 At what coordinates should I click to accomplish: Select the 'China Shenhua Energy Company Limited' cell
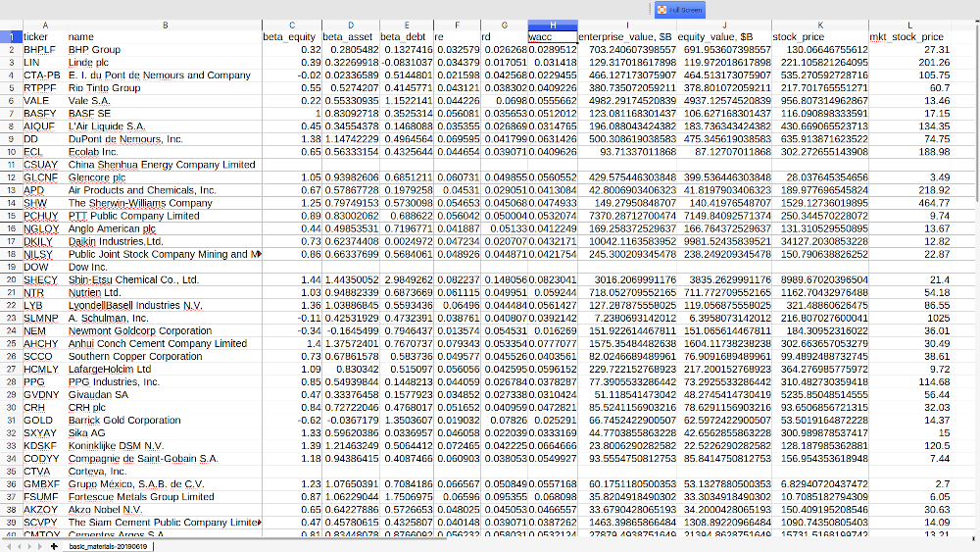165,165
